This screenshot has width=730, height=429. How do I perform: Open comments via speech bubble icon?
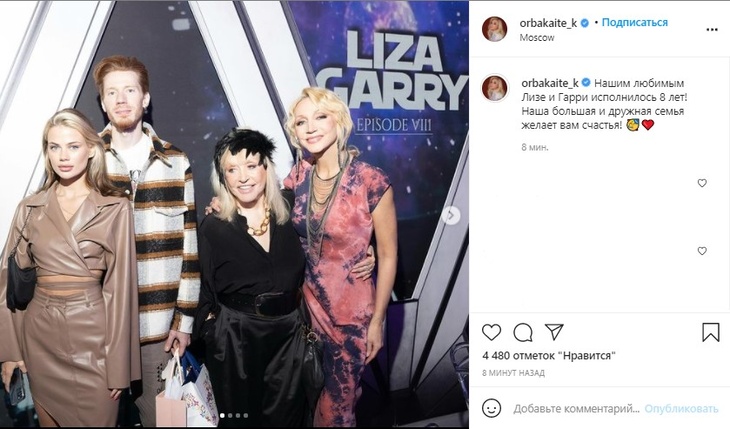[x=523, y=332]
